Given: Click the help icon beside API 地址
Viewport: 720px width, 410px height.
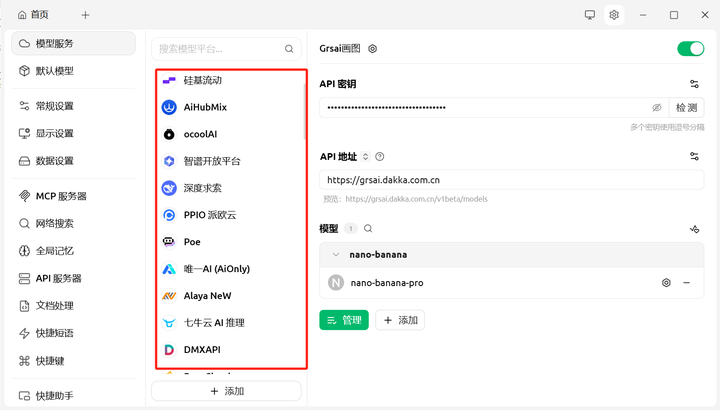Looking at the screenshot, I should [380, 156].
